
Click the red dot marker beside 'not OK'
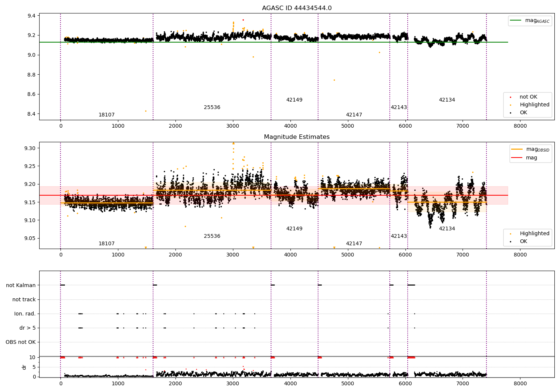click(x=511, y=97)
